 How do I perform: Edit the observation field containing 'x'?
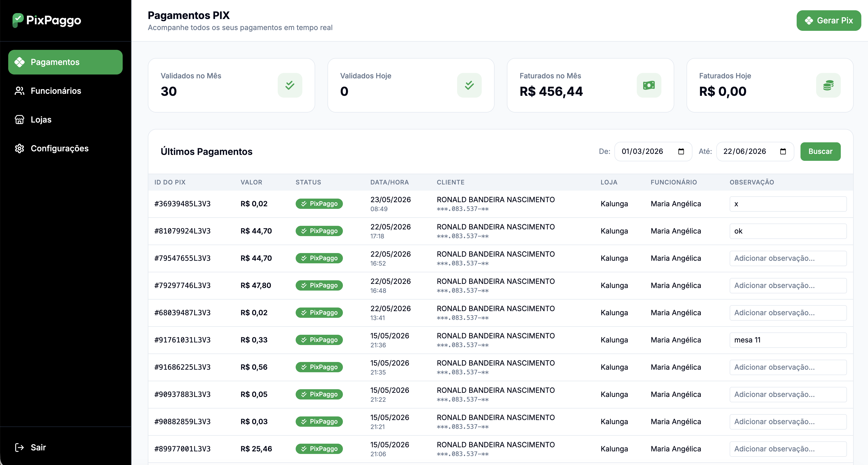[x=788, y=204]
